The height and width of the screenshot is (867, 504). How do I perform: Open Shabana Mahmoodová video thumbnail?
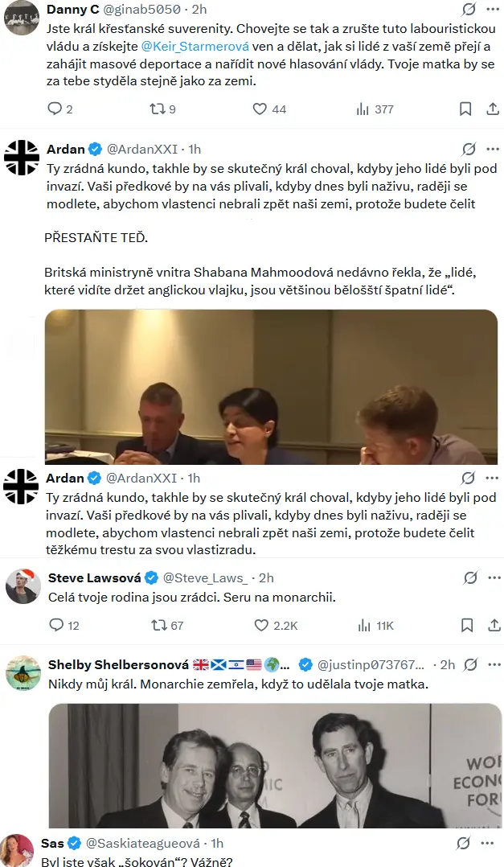pyautogui.click(x=271, y=387)
